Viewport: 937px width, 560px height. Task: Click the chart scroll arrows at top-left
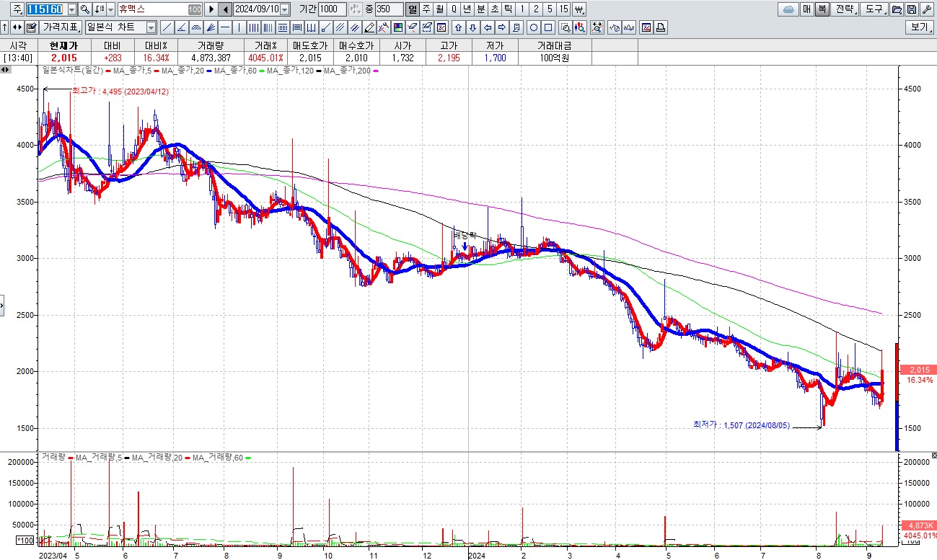pos(5,70)
